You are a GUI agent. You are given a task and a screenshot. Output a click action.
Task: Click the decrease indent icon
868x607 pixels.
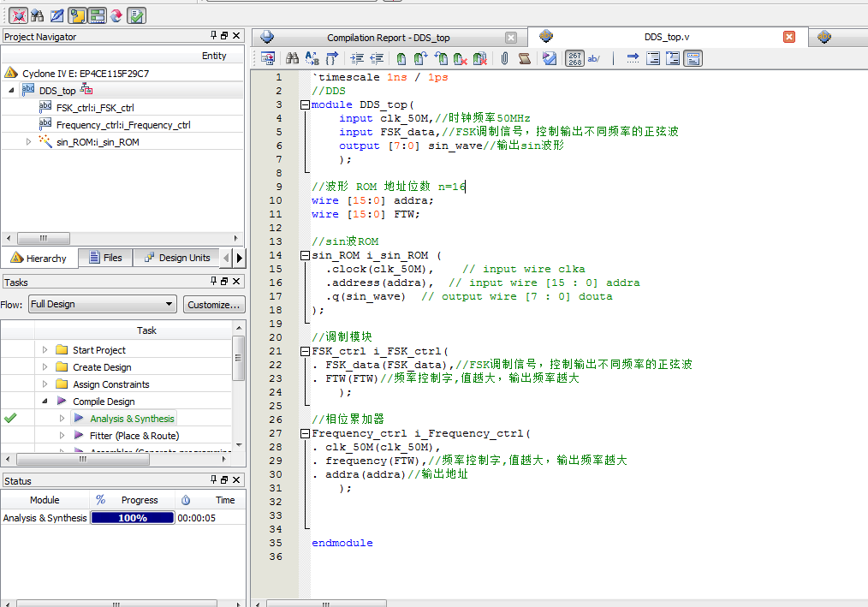pos(377,58)
